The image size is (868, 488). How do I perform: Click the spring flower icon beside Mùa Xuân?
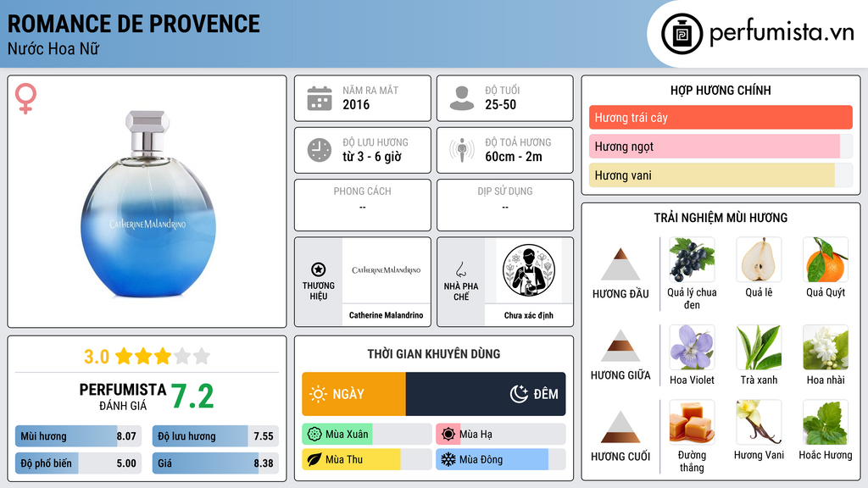314,435
